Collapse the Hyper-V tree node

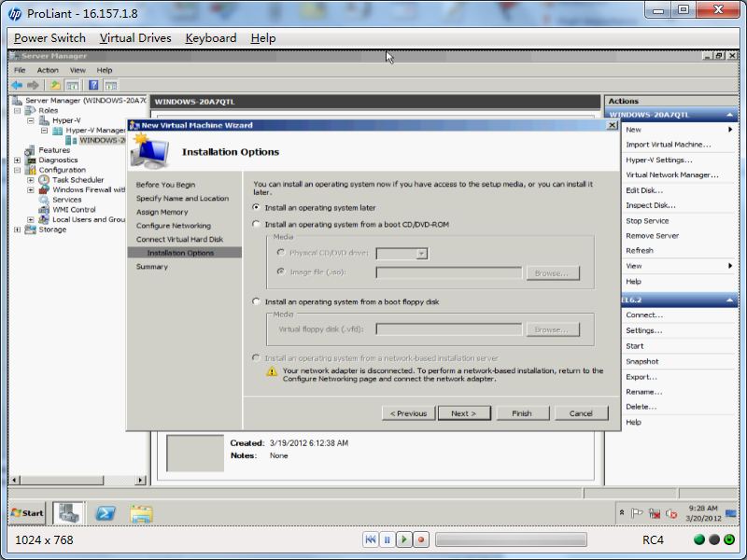click(x=31, y=120)
